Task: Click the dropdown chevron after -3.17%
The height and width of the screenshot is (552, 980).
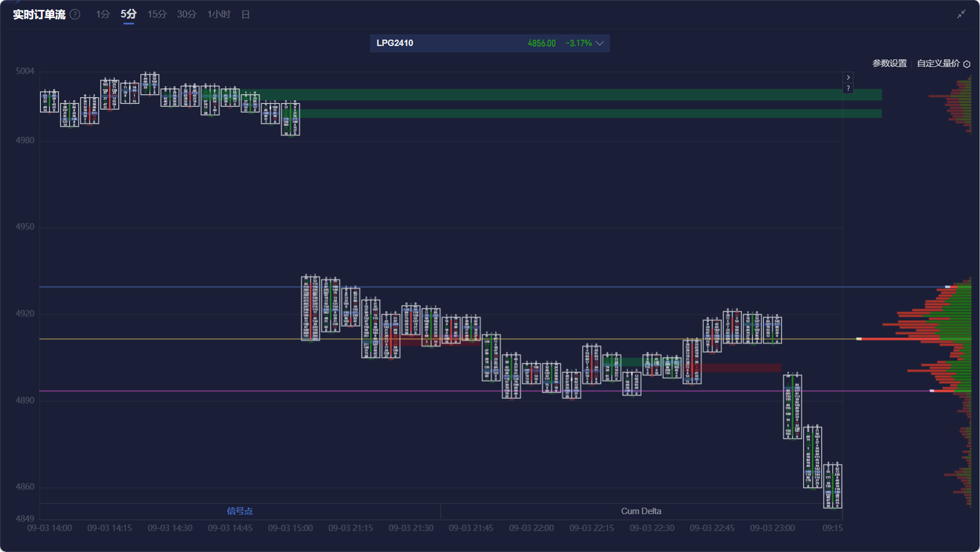Action: pyautogui.click(x=600, y=43)
